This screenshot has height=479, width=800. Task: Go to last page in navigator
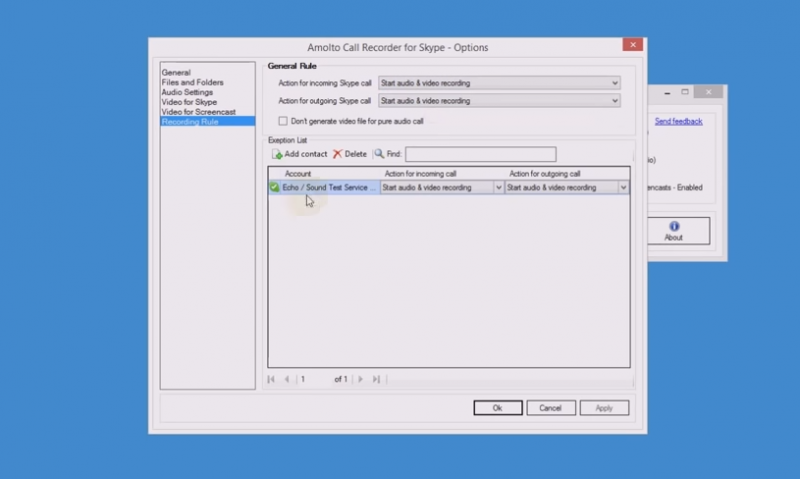(376, 379)
